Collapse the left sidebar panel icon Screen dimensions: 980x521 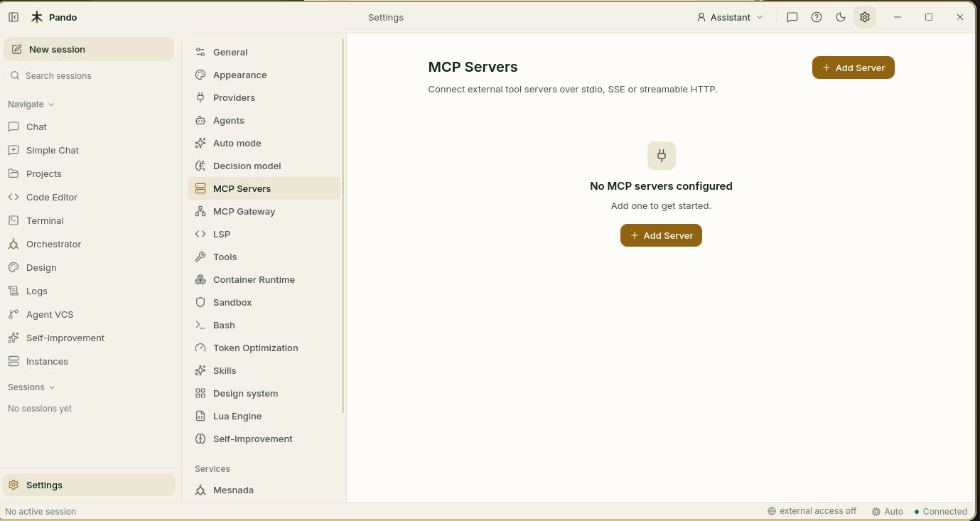point(14,17)
